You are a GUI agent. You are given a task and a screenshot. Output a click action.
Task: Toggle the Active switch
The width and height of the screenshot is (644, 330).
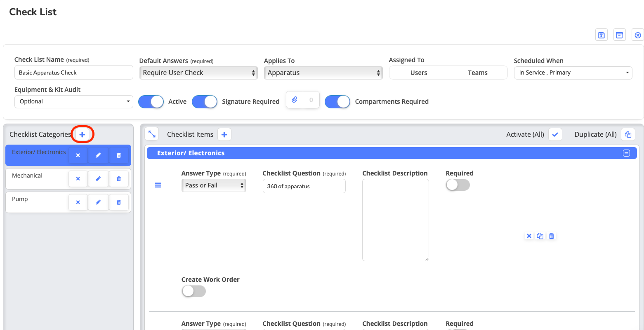[x=151, y=102]
